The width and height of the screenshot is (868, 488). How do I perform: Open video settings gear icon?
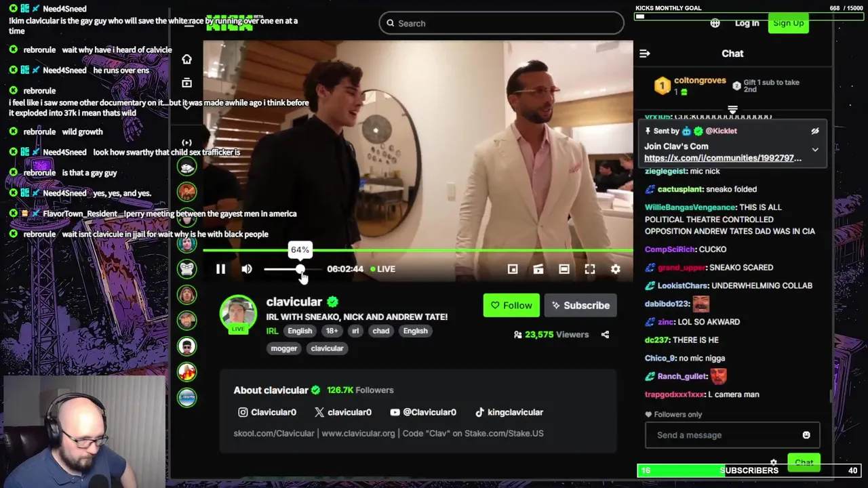(615, 269)
